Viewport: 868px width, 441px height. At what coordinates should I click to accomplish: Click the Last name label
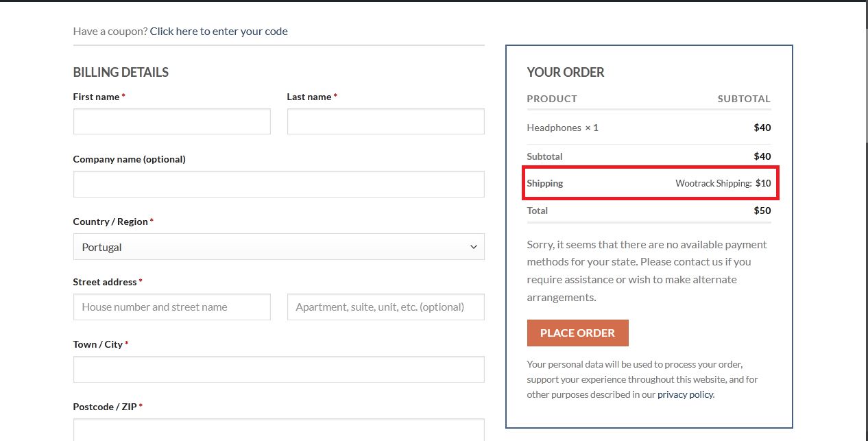(x=309, y=97)
